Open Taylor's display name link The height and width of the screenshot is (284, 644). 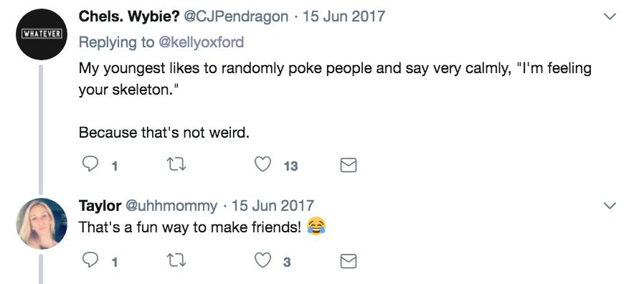(x=100, y=206)
